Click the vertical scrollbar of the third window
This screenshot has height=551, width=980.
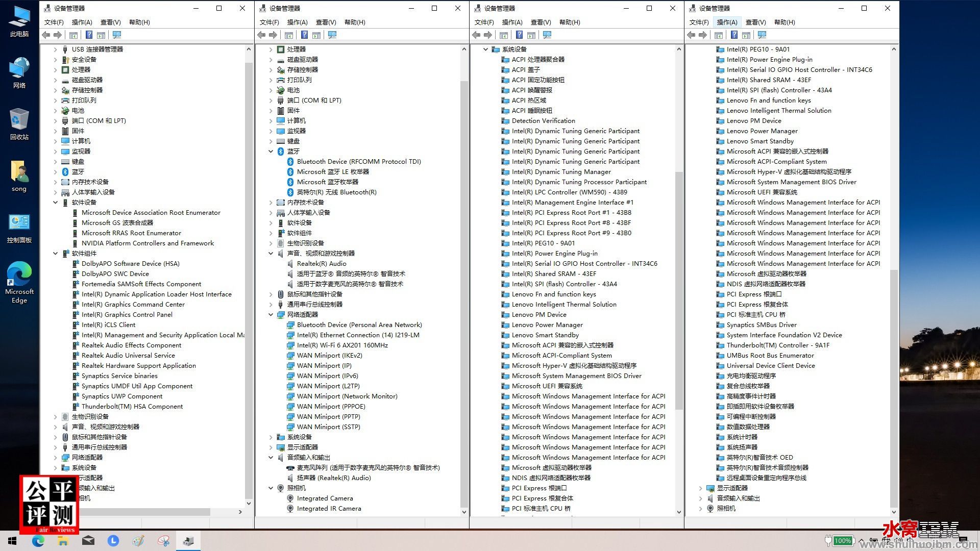click(x=679, y=291)
